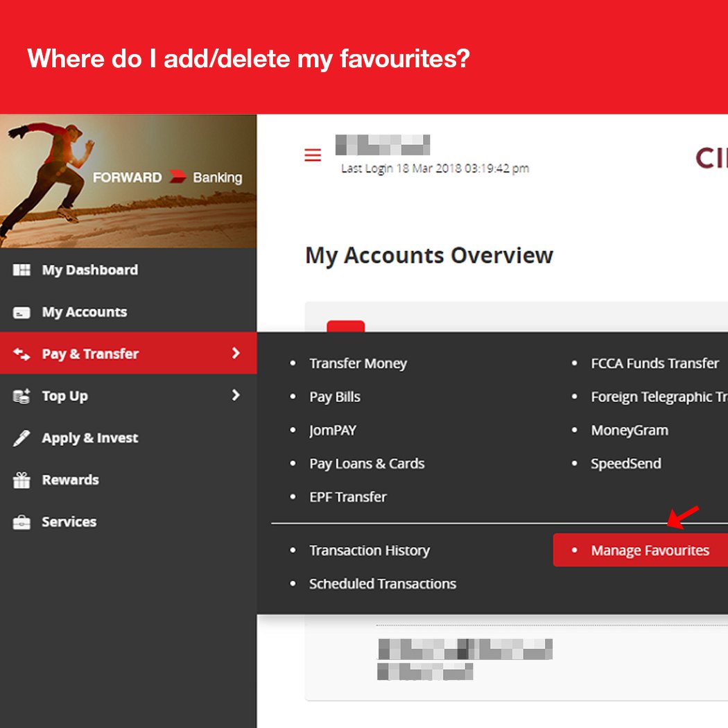Click the Last Login timestamp text
The width and height of the screenshot is (728, 728).
pyautogui.click(x=435, y=168)
